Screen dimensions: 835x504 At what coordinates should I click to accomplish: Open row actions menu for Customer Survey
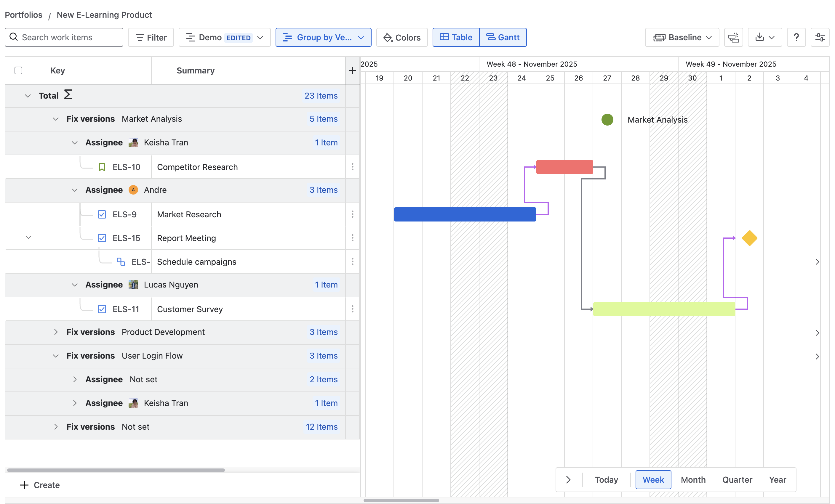point(352,309)
